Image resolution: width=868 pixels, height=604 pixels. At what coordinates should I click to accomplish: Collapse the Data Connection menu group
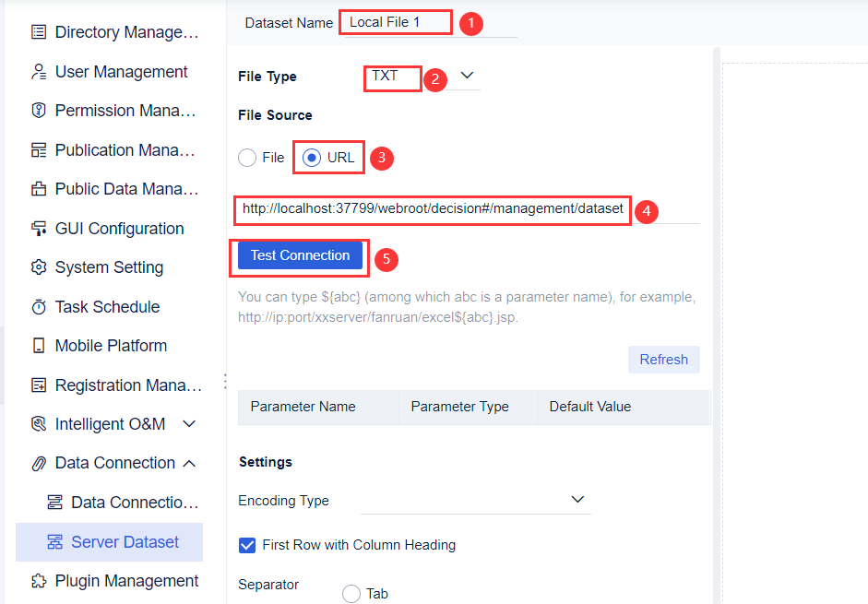[x=189, y=463]
